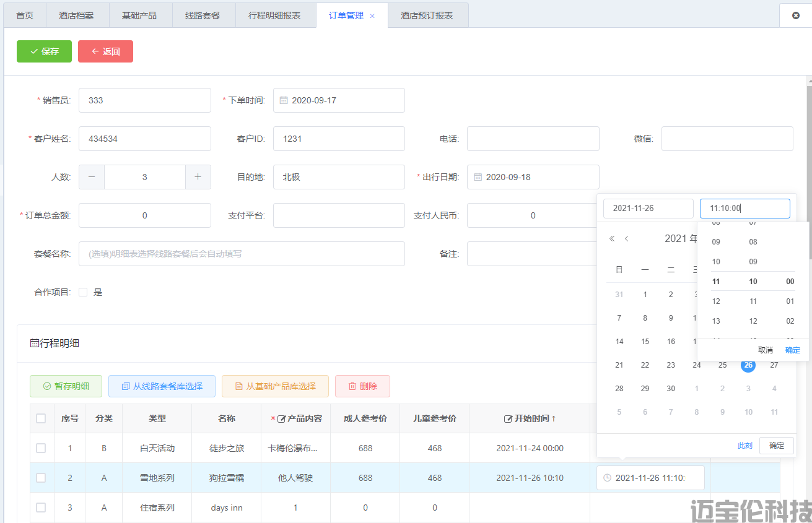Click the 套餐名称 input field
Image resolution: width=812 pixels, height=523 pixels.
(242, 254)
